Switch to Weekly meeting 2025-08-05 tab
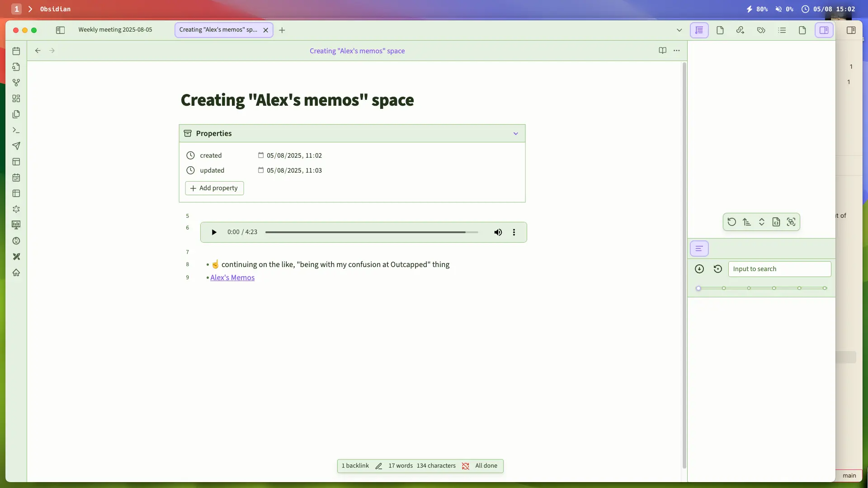 point(115,30)
